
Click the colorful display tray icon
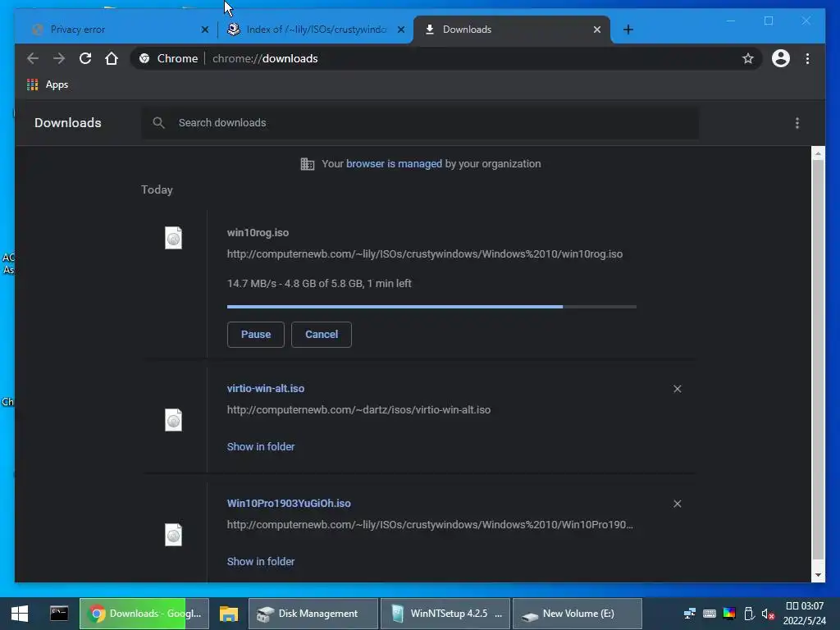point(729,614)
